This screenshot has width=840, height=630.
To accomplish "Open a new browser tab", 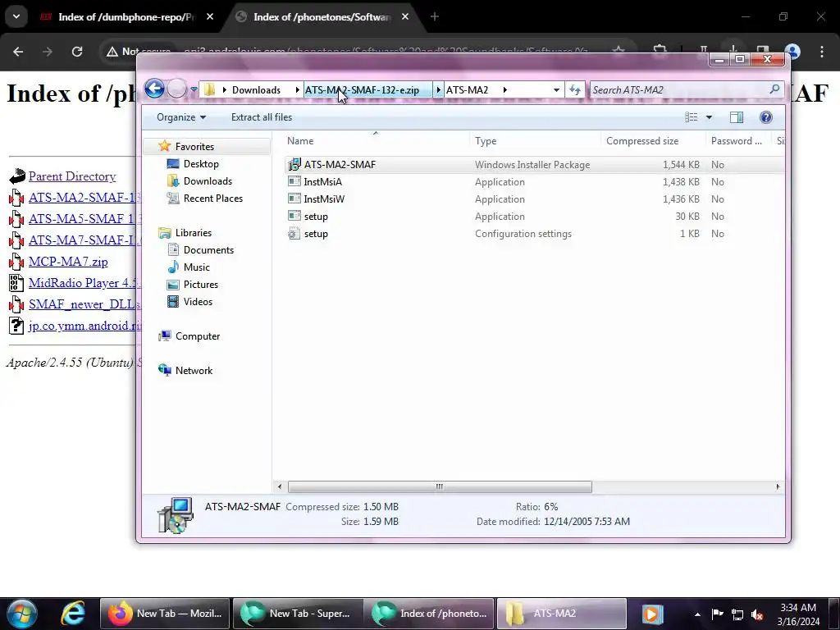I will click(435, 17).
